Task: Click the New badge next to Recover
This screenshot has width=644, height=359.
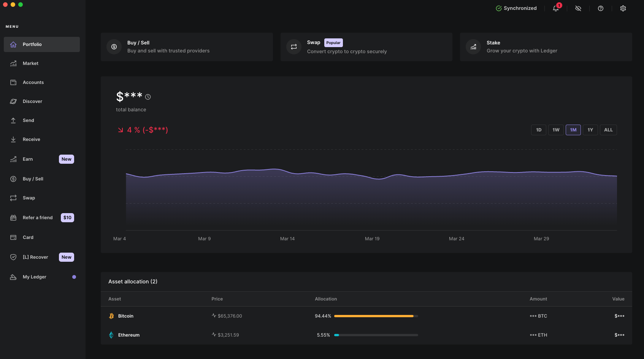Action: point(67,257)
